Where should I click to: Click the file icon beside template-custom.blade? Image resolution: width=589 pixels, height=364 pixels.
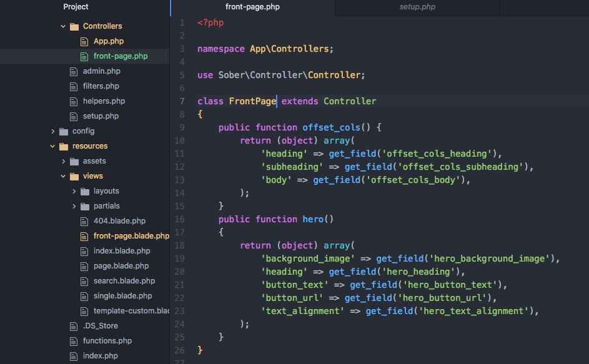click(84, 312)
